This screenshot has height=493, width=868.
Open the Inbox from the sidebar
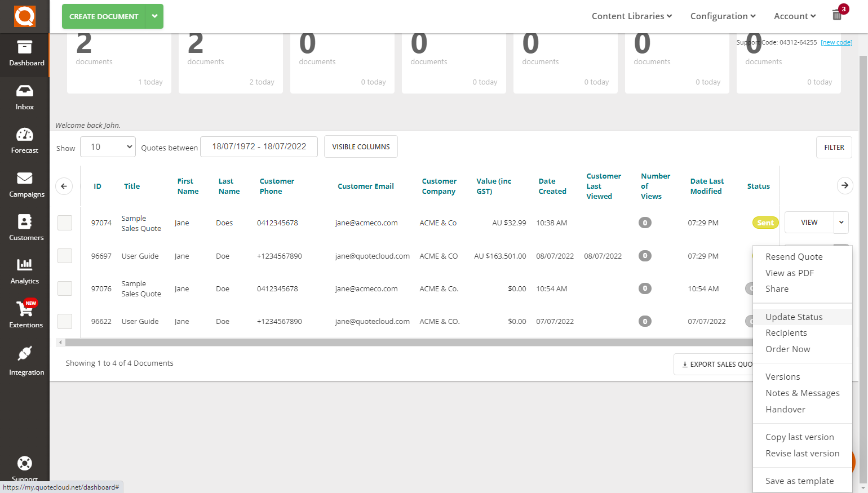[x=24, y=97]
